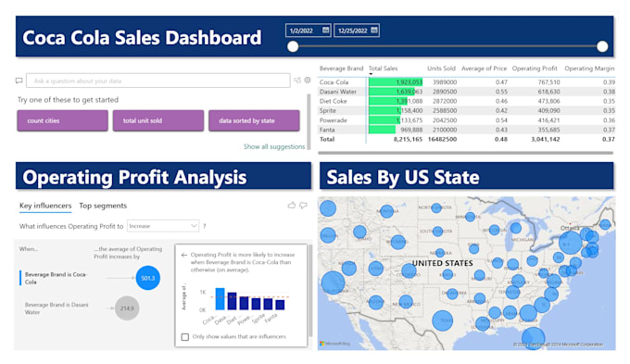
Task: Switch to Key influencers tab
Action: (45, 206)
